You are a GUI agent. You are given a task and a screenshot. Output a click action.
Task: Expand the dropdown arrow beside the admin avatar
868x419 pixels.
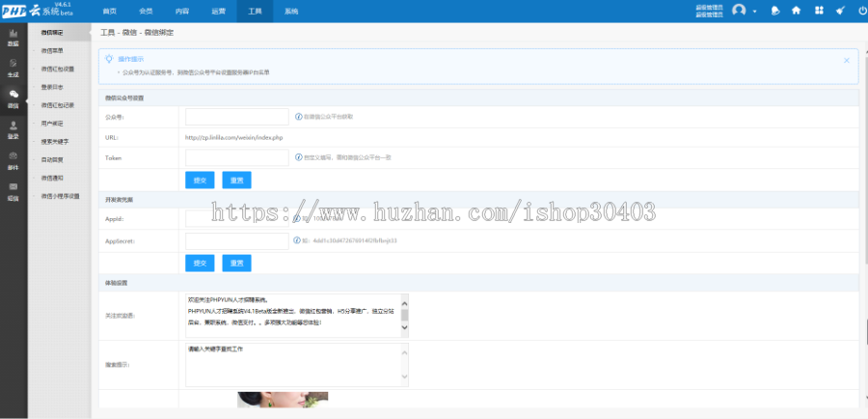[754, 11]
